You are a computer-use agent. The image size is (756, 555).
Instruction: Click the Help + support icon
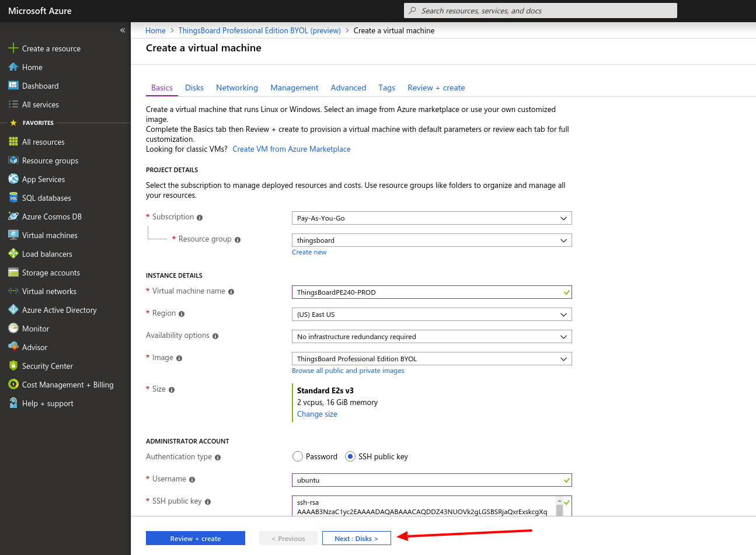coord(13,403)
